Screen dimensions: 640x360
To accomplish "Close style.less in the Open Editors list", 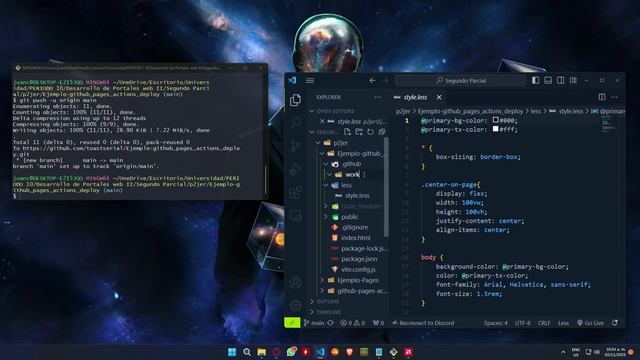I will tap(322, 121).
